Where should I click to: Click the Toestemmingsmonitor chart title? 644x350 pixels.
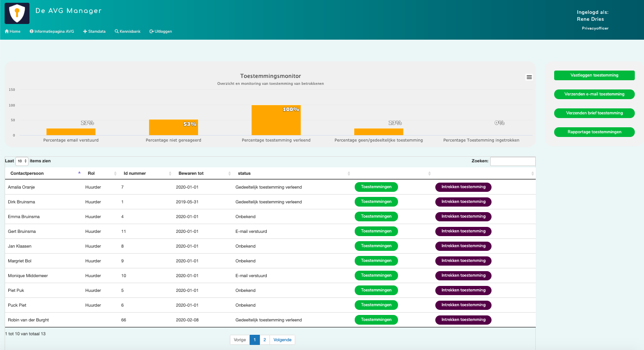[x=271, y=76]
